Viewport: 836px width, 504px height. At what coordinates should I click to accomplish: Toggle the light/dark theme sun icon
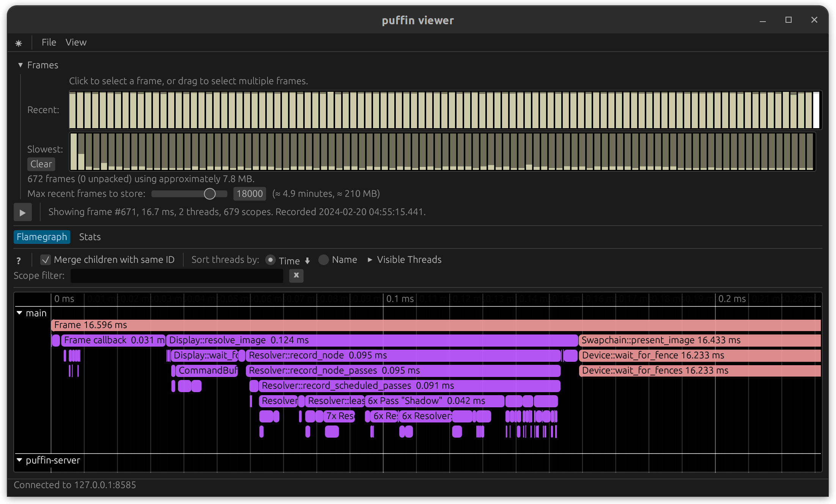tap(18, 43)
